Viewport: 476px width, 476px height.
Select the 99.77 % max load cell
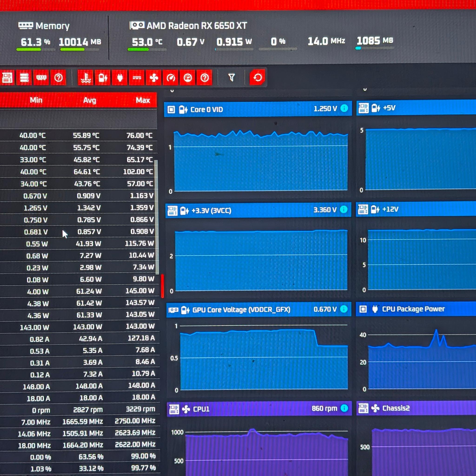(x=143, y=468)
